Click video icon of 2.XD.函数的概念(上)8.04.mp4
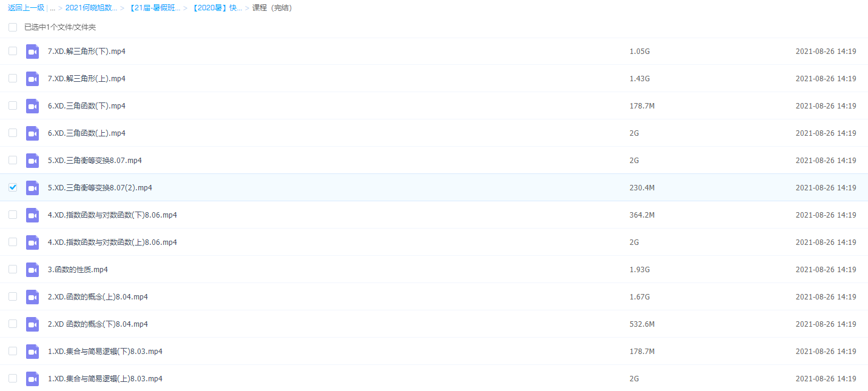Viewport: 868px width, 391px height. click(x=32, y=297)
